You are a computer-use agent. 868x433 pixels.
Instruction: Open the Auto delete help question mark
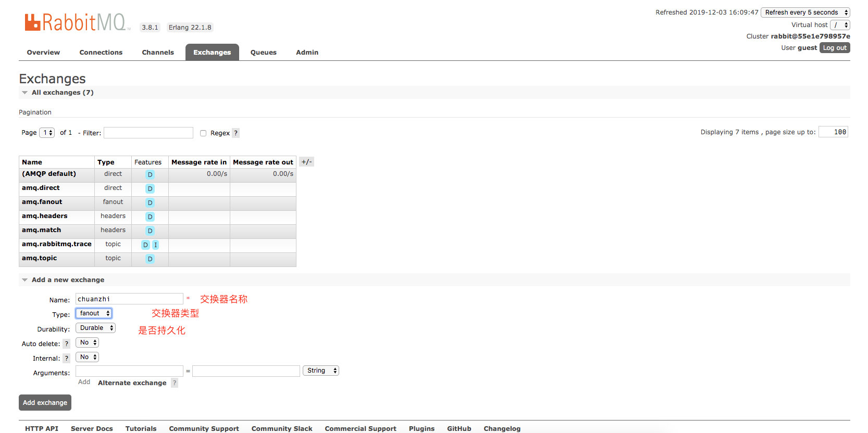click(x=66, y=343)
